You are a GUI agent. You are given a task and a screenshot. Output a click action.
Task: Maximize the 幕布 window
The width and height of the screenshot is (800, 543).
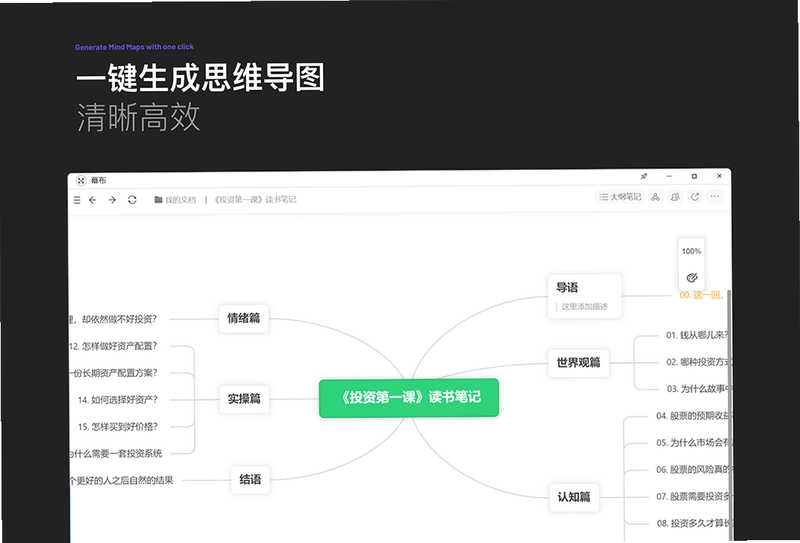[694, 176]
